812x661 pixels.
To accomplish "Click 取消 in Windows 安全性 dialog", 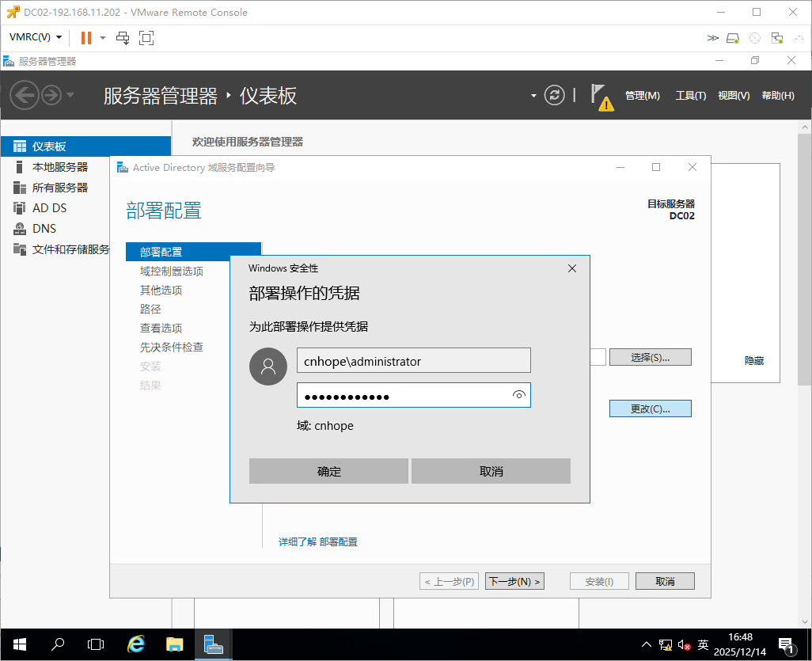I will click(x=491, y=471).
